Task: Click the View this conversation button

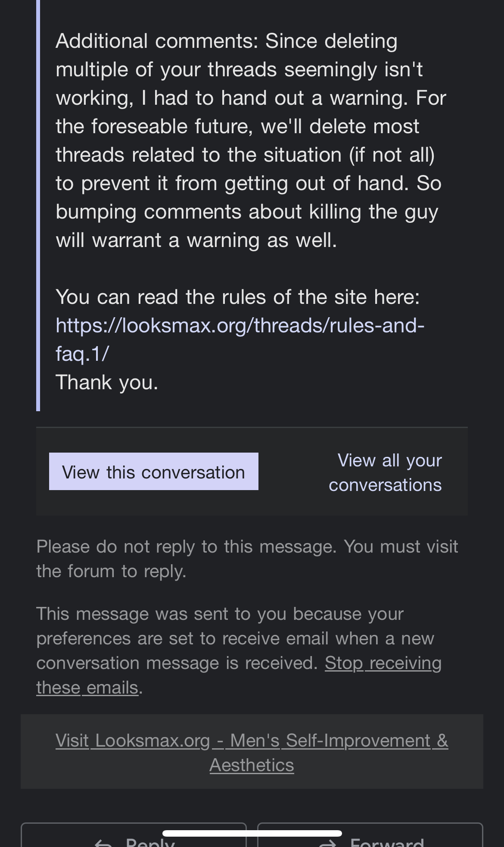Action: click(x=154, y=472)
